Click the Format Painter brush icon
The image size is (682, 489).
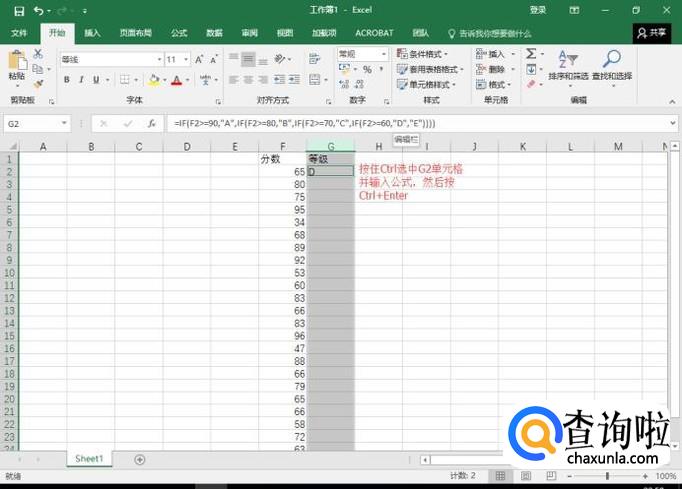coord(38,84)
